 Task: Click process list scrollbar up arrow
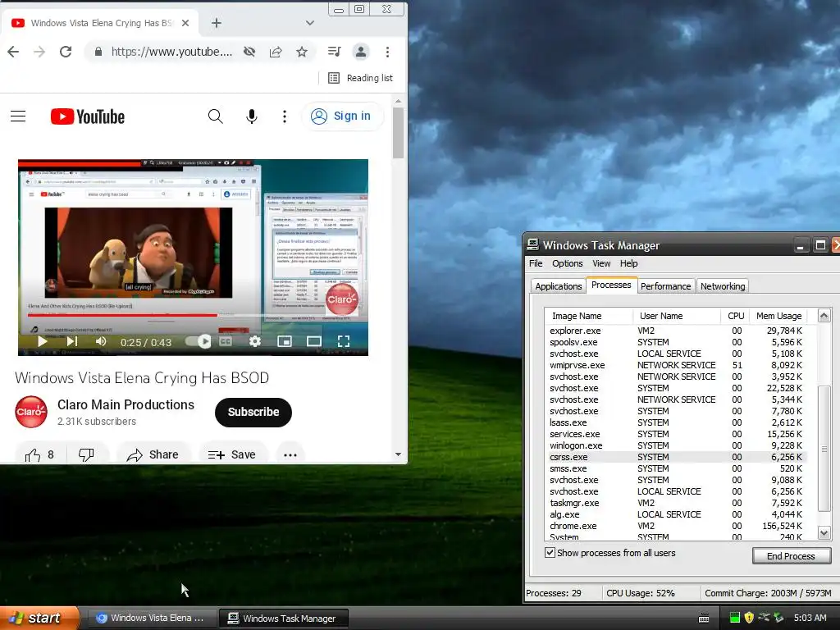click(x=824, y=316)
